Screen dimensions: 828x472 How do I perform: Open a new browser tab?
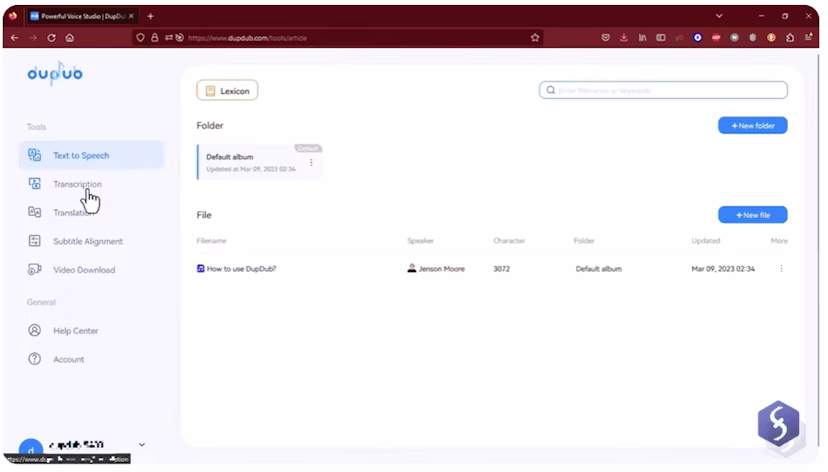tap(150, 16)
